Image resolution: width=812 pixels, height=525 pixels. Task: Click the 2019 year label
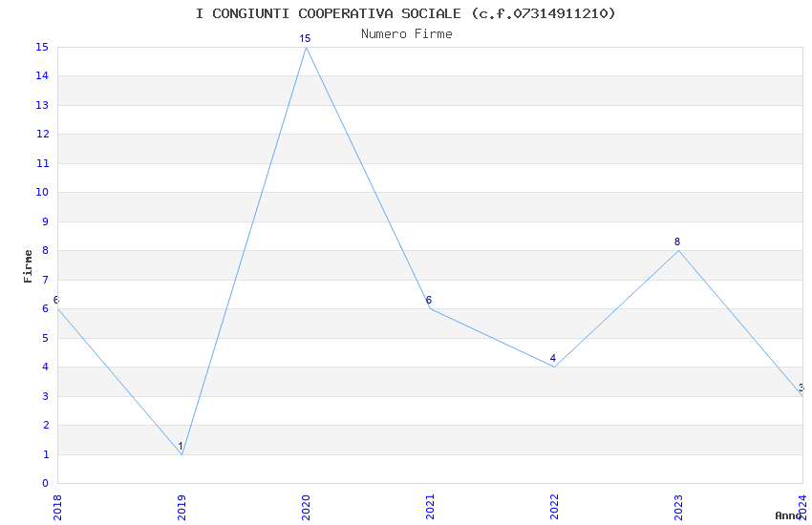[182, 508]
